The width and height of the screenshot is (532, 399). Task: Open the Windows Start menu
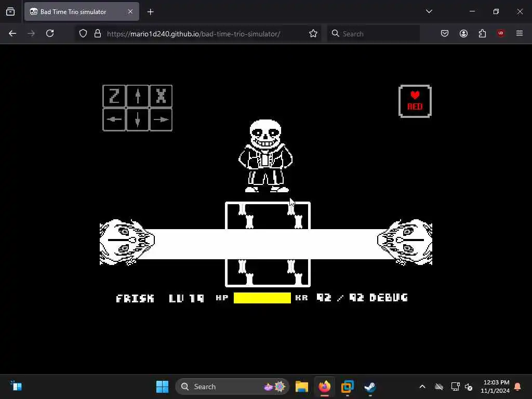(162, 387)
